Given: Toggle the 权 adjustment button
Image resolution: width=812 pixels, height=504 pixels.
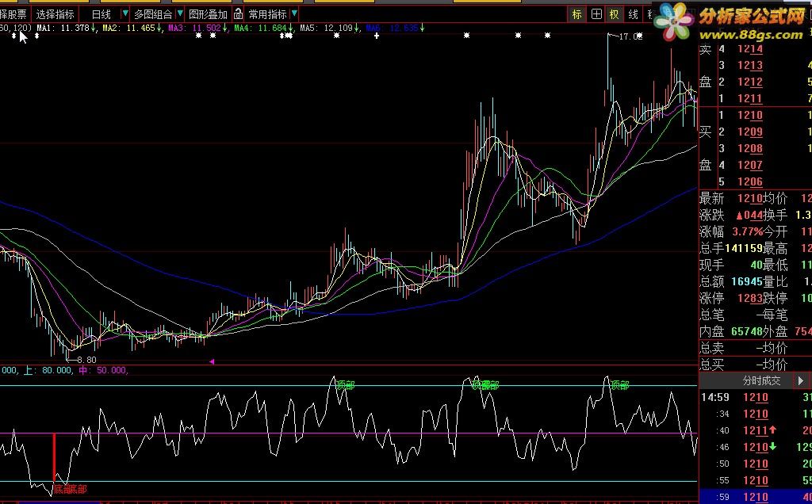Looking at the screenshot, I should (615, 14).
